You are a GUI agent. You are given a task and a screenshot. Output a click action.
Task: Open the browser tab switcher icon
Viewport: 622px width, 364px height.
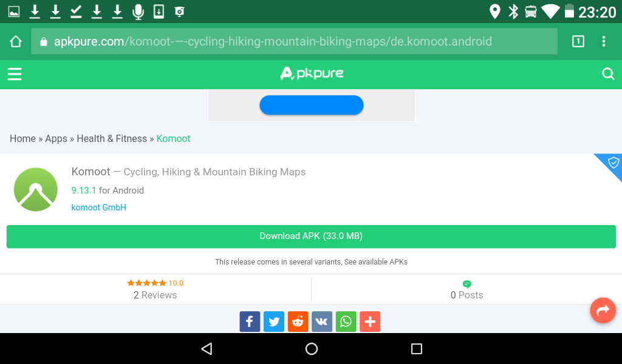(578, 41)
